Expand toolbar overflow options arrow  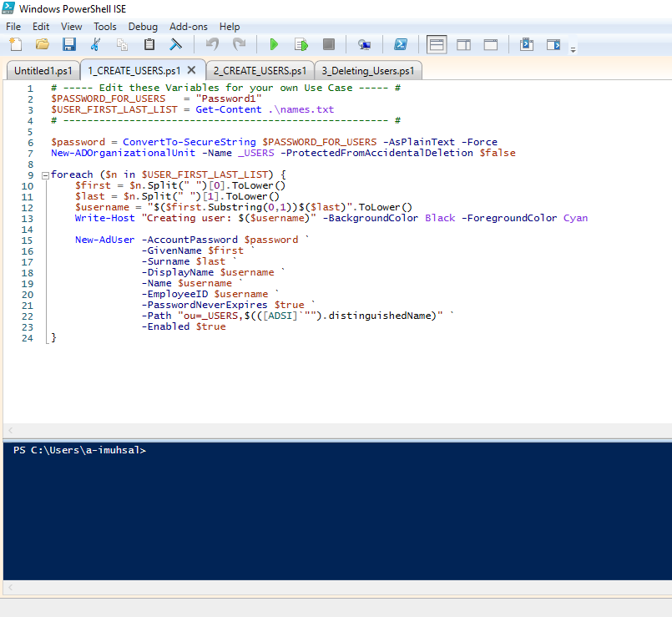(573, 50)
